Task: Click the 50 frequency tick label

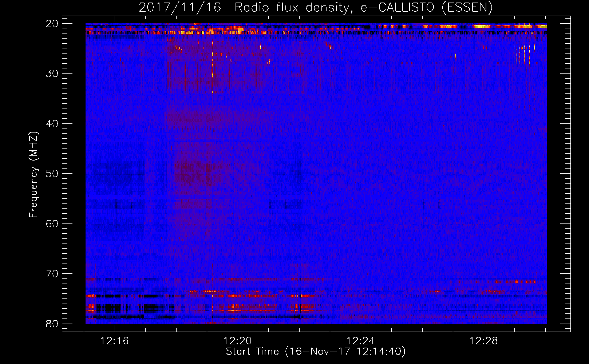Action: tap(52, 174)
